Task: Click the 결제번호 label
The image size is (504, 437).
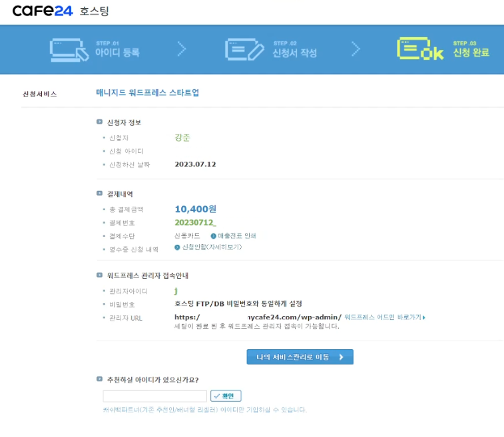Action: (x=122, y=223)
